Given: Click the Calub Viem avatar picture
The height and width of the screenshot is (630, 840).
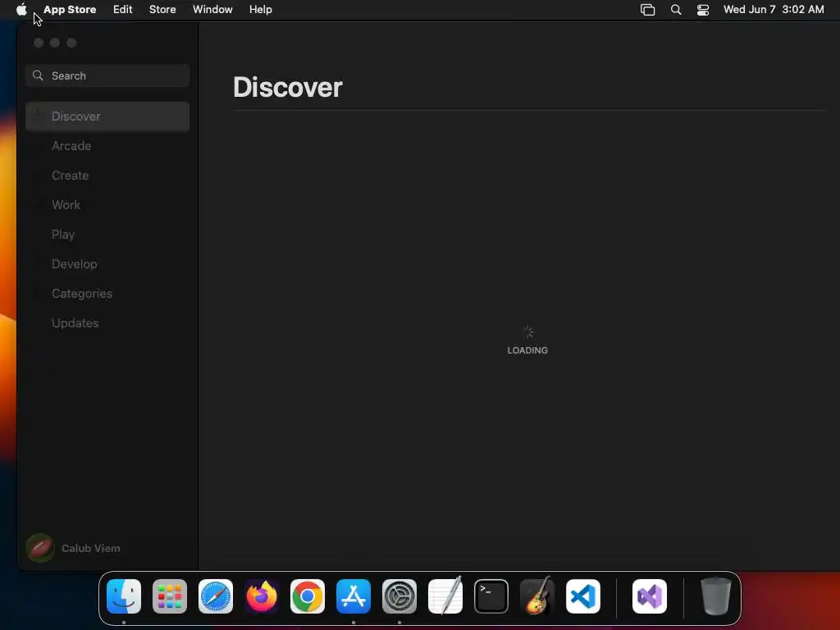Looking at the screenshot, I should click(x=39, y=548).
